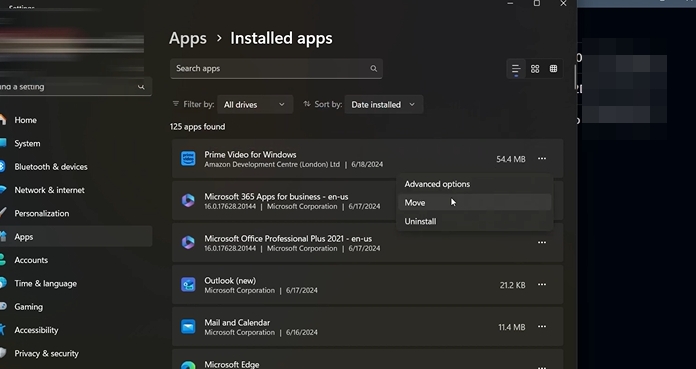Viewport: 696px width, 369px height.
Task: Click the Microsoft 365 Apps for business name
Action: pos(276,197)
